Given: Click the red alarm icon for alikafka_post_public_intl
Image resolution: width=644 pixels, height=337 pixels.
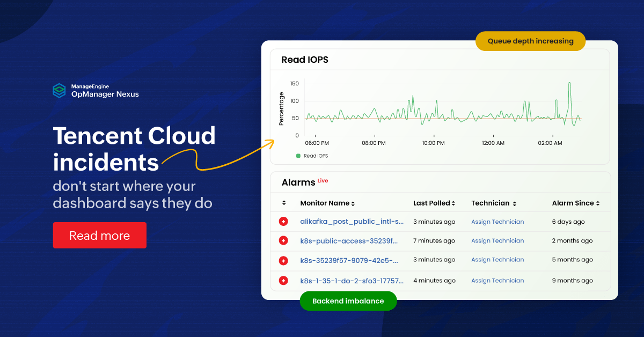Looking at the screenshot, I should click(x=283, y=222).
